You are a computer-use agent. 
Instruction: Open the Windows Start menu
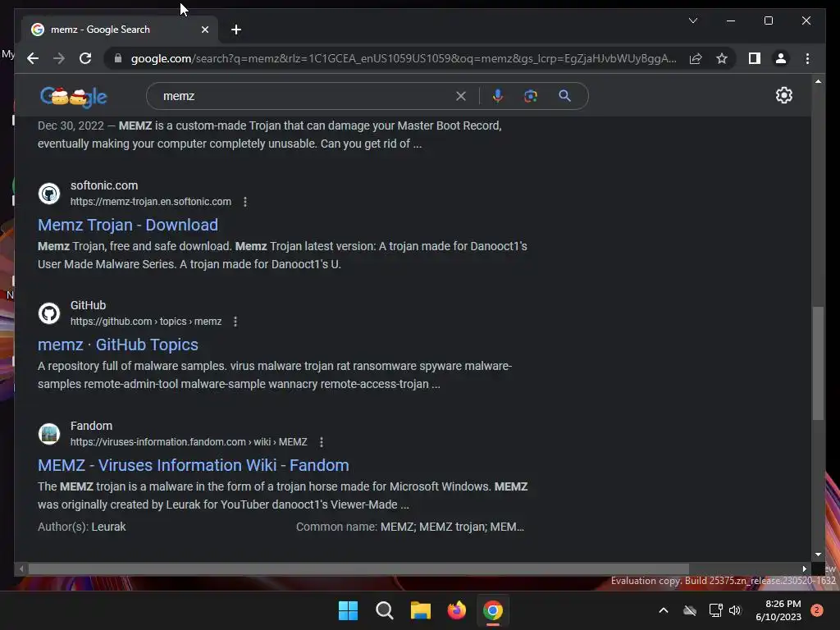pyautogui.click(x=348, y=610)
